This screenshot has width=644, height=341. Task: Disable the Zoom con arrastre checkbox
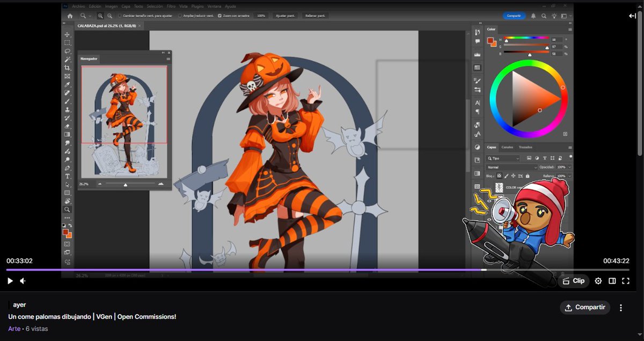[219, 16]
